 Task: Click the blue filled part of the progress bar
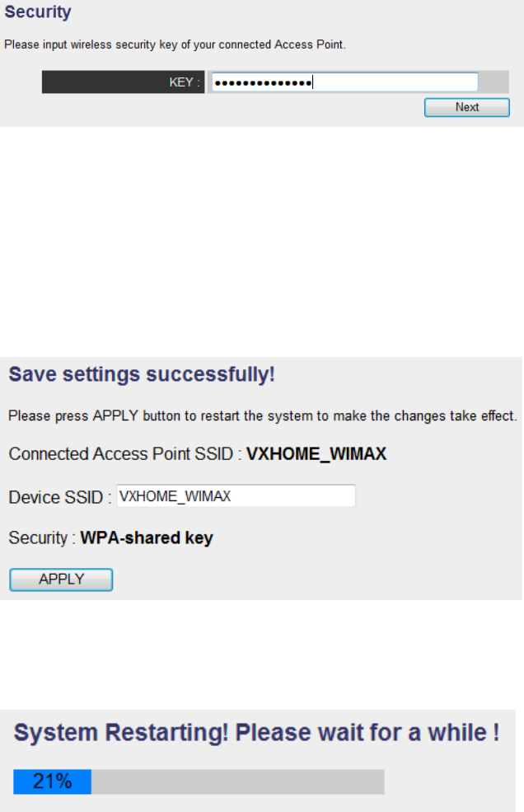(x=52, y=781)
